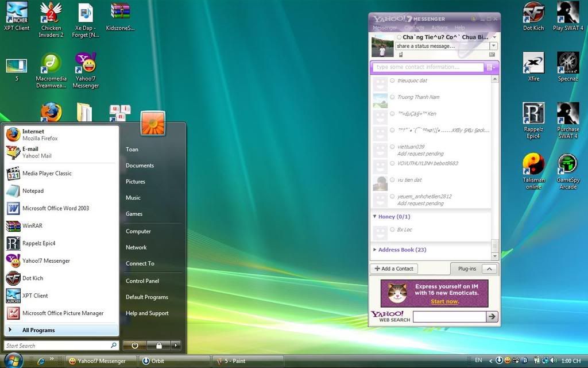588x368 pixels.
Task: Open the desktop image file named 5
Action: click(x=17, y=70)
